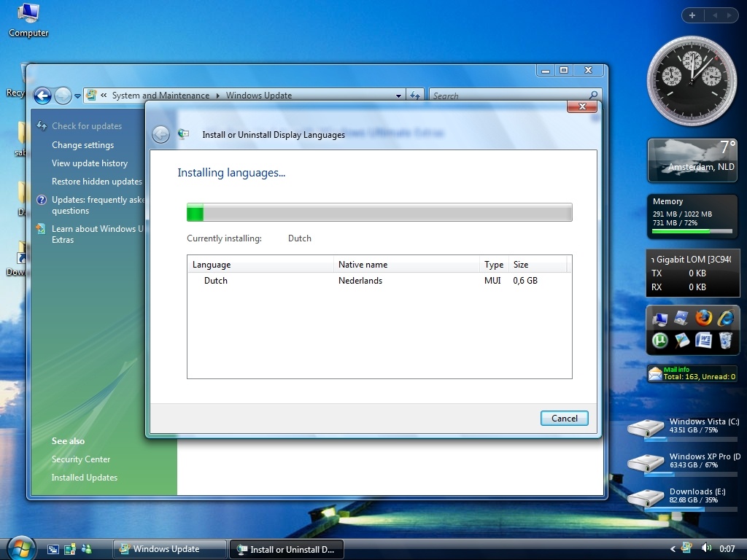747x560 pixels.
Task: Click the Language column header
Action: click(x=260, y=264)
